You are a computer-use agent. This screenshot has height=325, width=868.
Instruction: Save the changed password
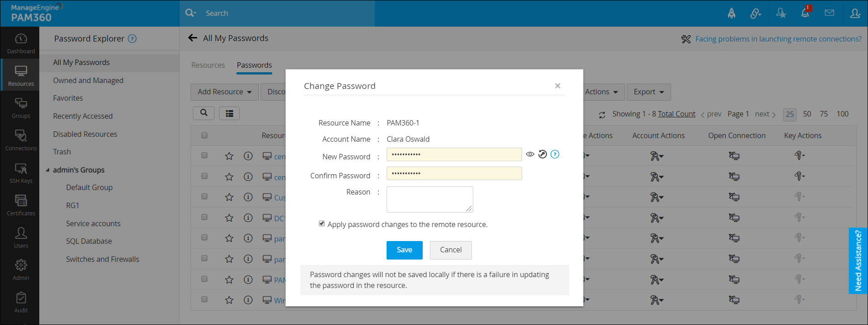click(404, 250)
